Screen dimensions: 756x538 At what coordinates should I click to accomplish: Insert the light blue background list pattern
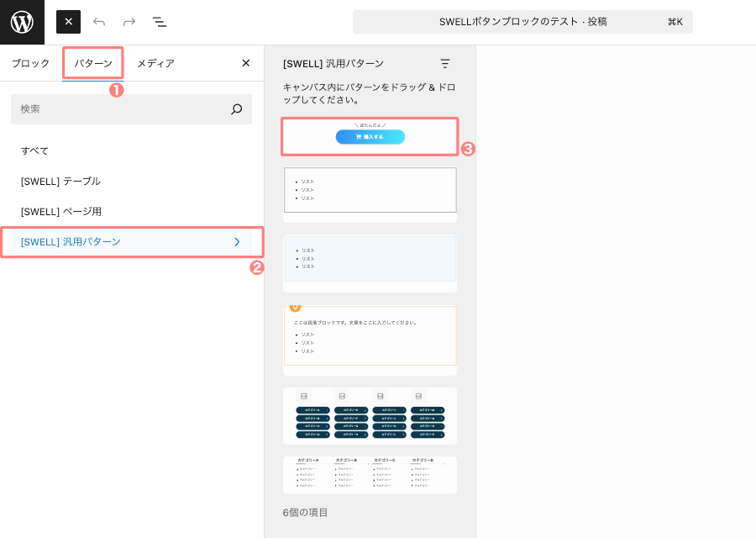tap(370, 263)
